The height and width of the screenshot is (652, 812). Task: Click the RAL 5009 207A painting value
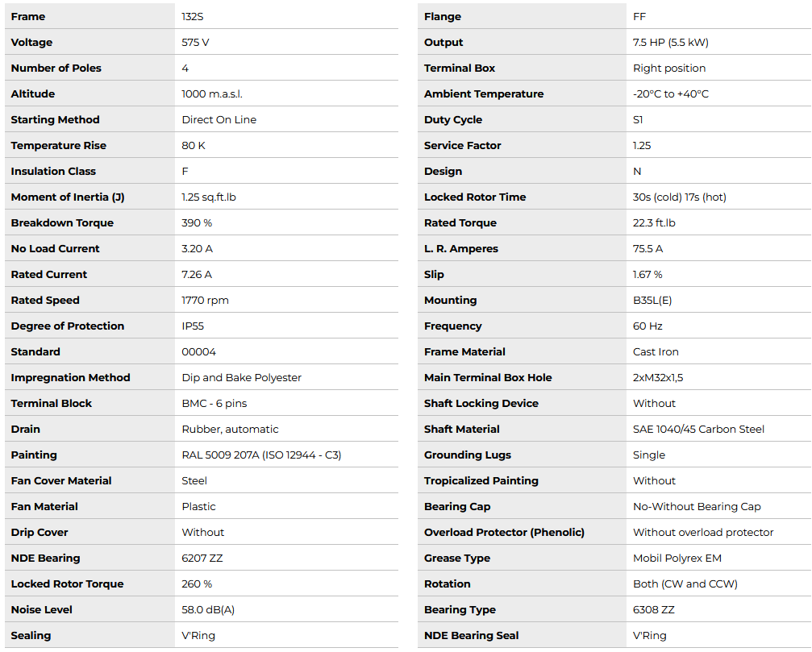click(x=261, y=455)
